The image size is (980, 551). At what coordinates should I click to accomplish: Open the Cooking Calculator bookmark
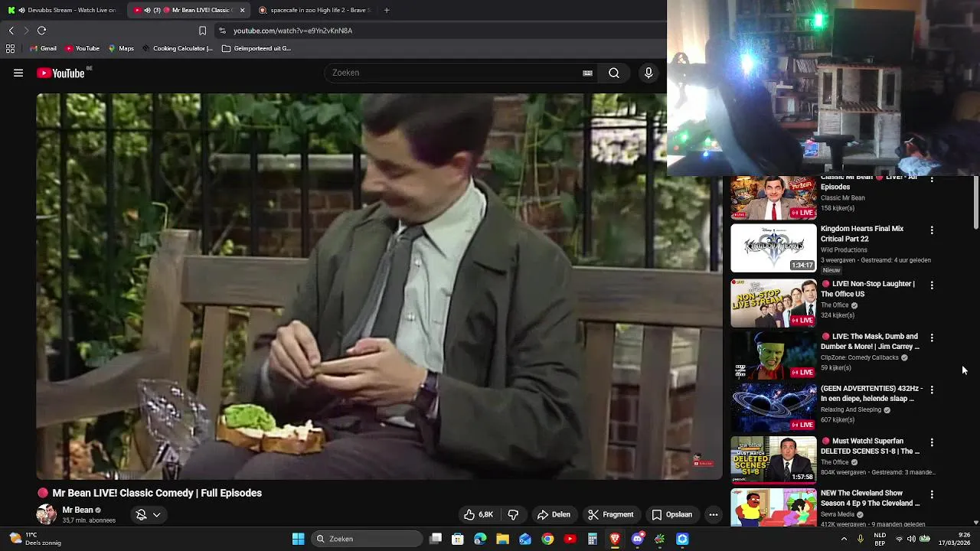tap(177, 48)
